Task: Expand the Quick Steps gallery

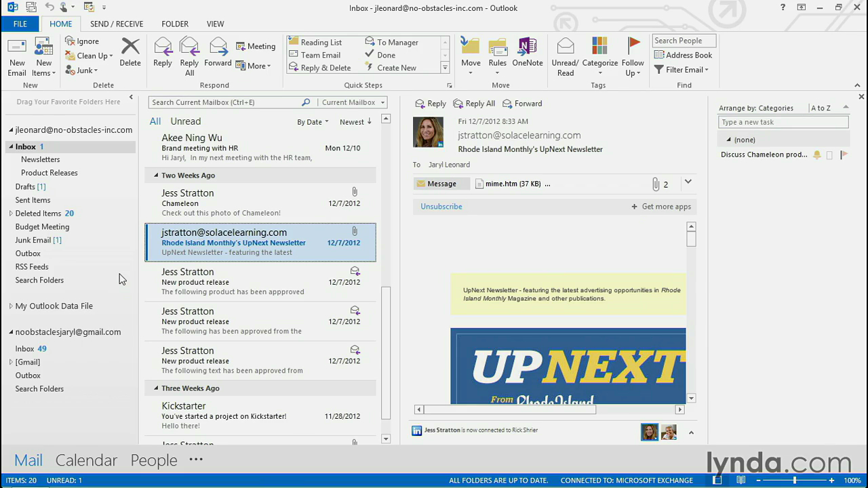Action: (x=445, y=67)
